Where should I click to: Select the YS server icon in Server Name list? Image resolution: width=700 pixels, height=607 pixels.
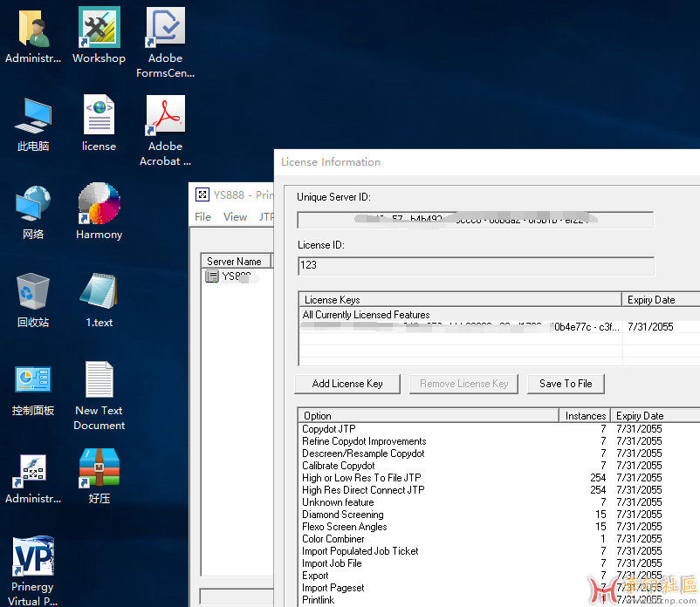pos(211,276)
